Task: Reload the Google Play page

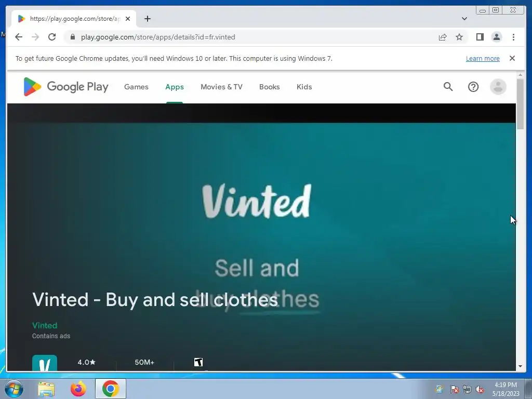Action: pos(52,37)
